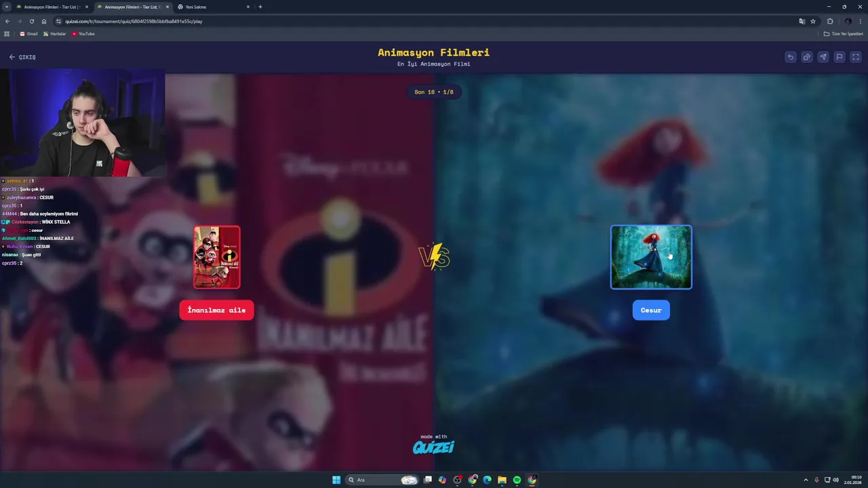
Task: Click the paper plane share icon
Action: point(823,57)
